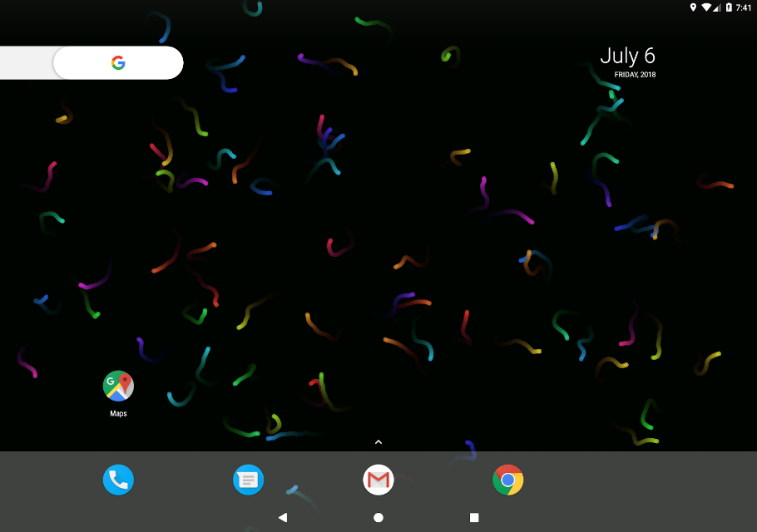Tap the Wi-Fi status icon

(706, 7)
